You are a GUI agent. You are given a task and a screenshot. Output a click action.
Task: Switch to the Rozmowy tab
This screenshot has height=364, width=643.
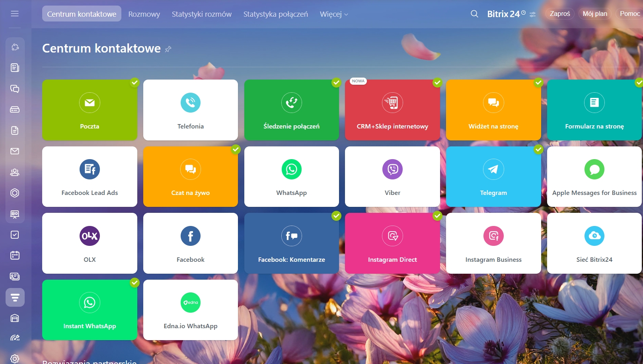144,14
